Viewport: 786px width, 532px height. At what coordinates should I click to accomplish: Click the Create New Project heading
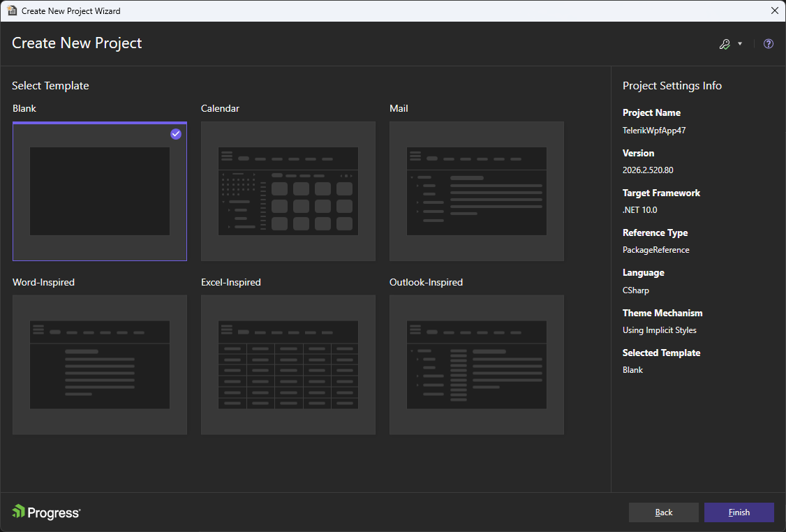pos(77,43)
